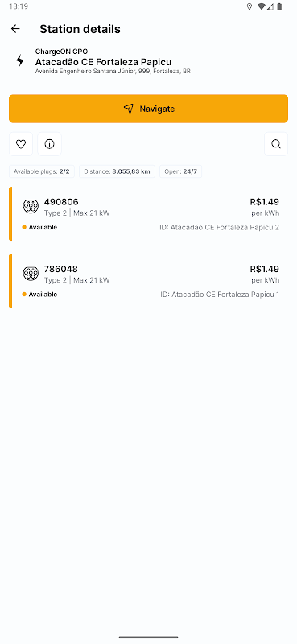This screenshot has height=644, width=297.
Task: Tap the search magnifier icon
Action: [x=276, y=144]
